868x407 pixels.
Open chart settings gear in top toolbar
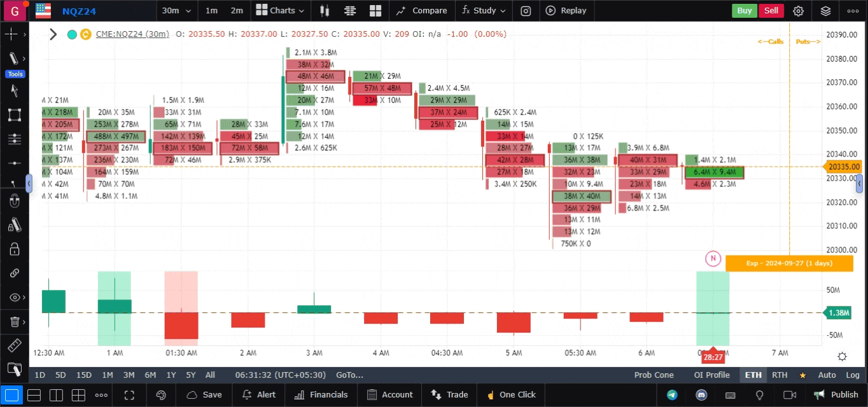click(x=798, y=11)
